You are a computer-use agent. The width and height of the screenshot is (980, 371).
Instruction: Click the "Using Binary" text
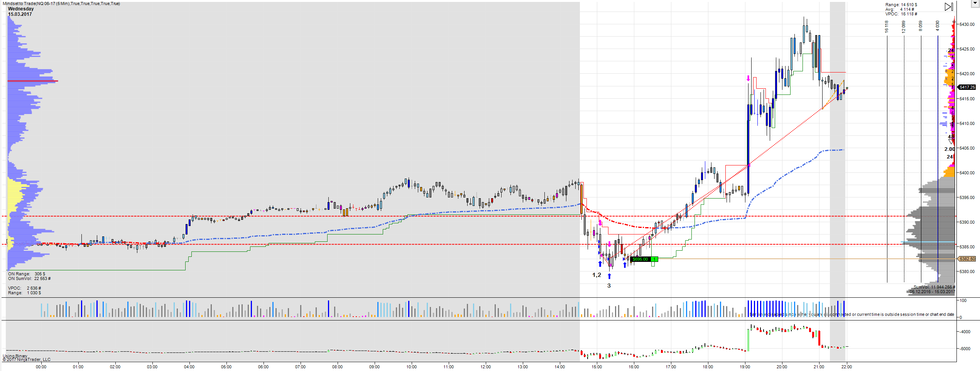(15, 356)
